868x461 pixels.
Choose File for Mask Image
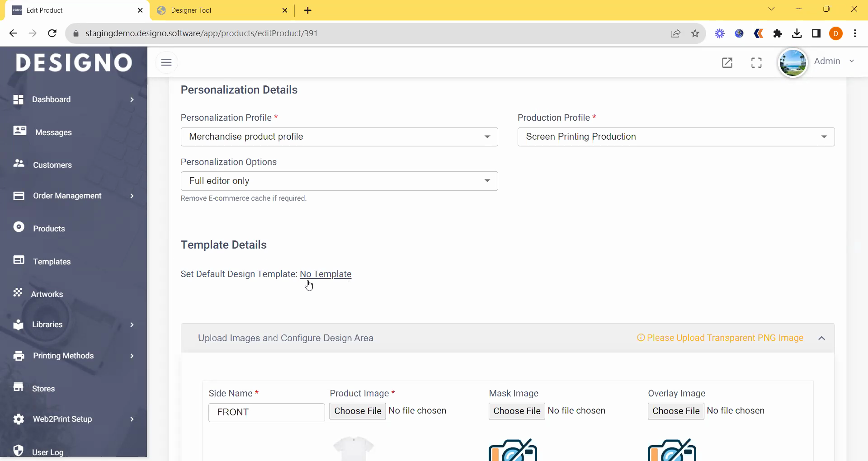(x=517, y=411)
